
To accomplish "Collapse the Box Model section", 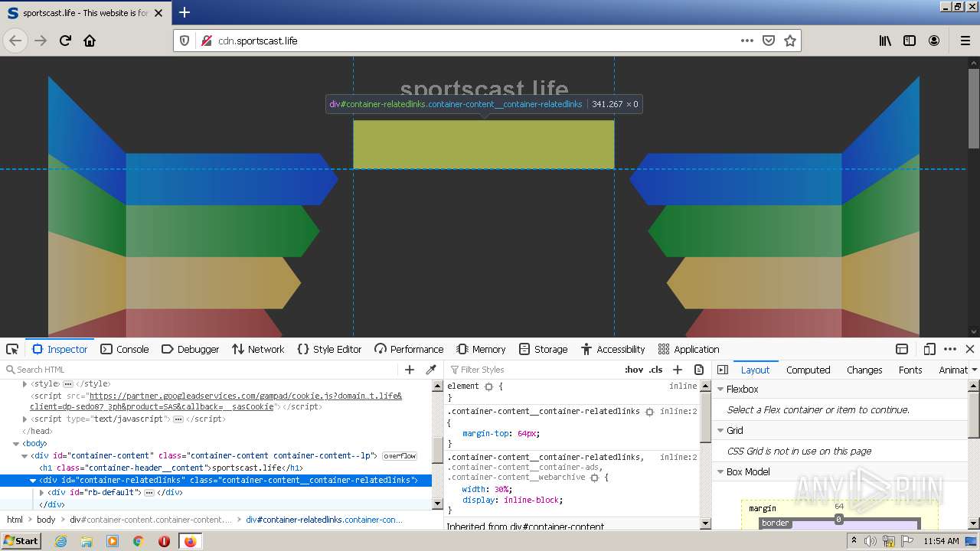I will pos(720,472).
